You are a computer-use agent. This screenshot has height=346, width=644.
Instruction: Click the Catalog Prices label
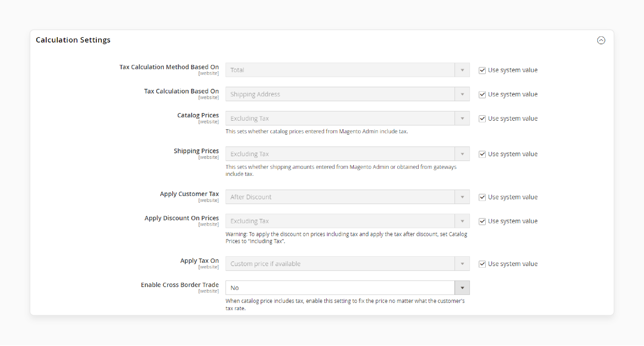198,115
